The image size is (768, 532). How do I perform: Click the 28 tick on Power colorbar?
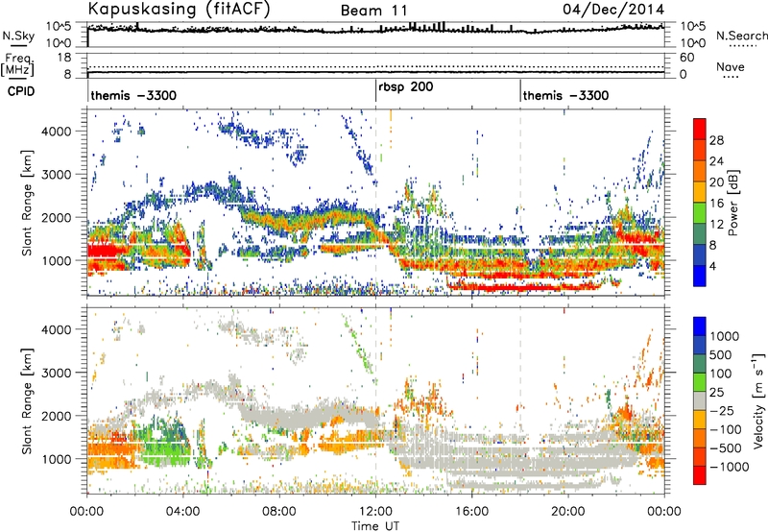716,140
